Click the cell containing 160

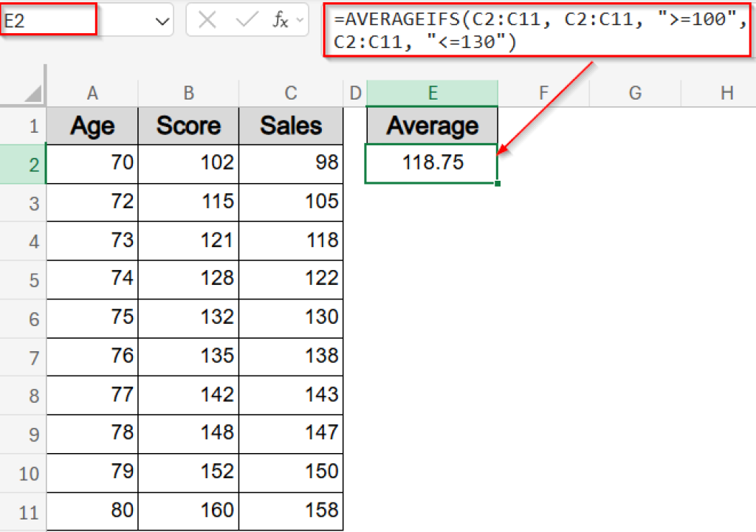click(188, 511)
